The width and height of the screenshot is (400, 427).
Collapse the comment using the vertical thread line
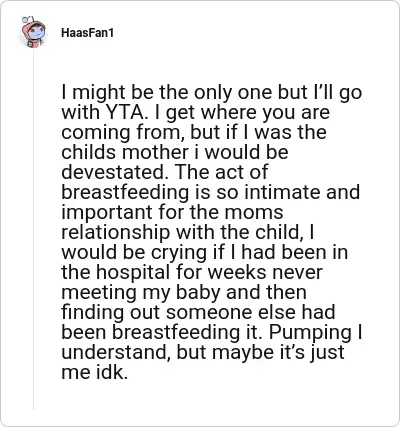tap(33, 229)
